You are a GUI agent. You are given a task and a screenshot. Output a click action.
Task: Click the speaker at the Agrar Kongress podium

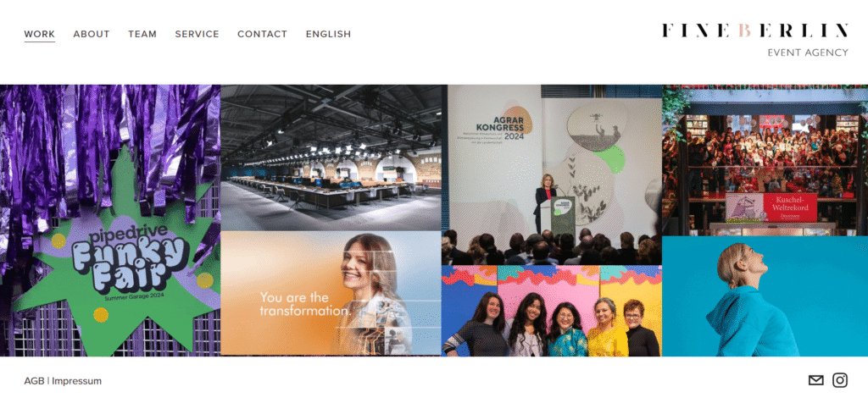pos(545,202)
